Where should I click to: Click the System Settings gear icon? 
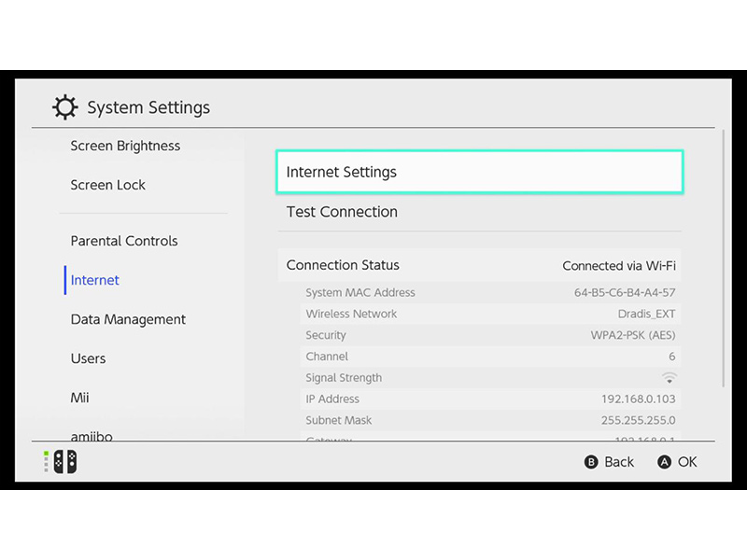pyautogui.click(x=64, y=107)
